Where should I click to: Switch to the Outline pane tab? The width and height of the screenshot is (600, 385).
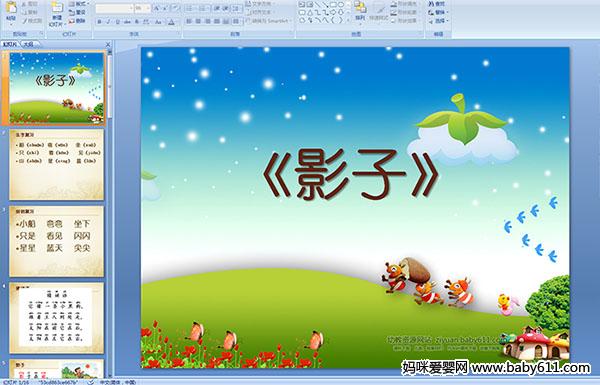(x=28, y=44)
